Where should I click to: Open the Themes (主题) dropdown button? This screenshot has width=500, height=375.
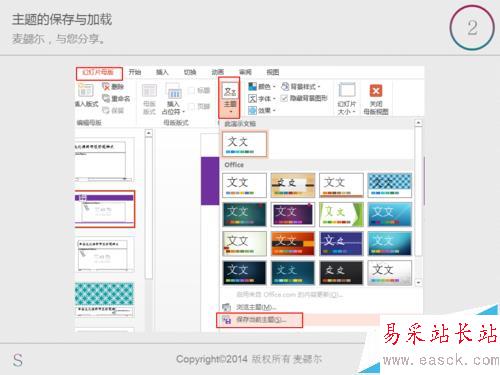click(x=229, y=98)
